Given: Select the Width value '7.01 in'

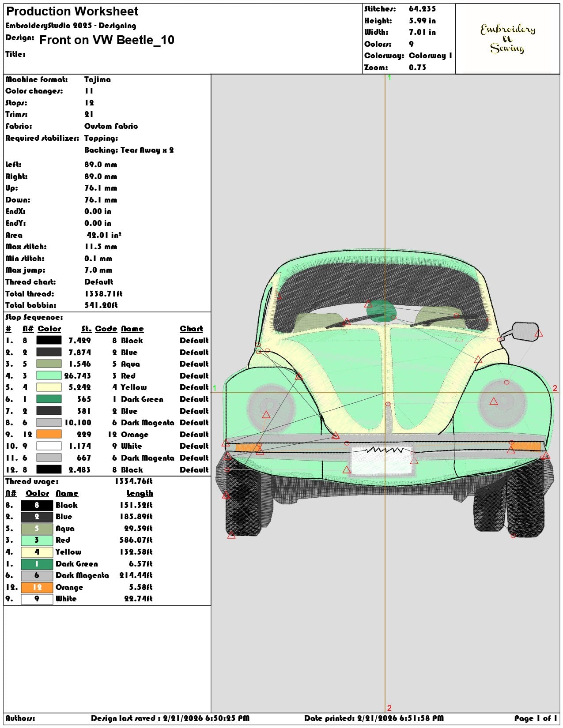Looking at the screenshot, I should point(422,32).
